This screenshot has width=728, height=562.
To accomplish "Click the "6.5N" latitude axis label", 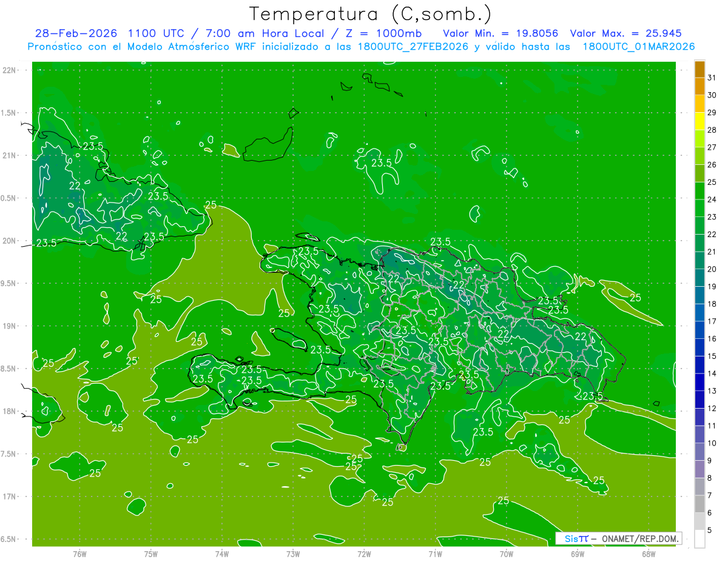I will point(8,539).
